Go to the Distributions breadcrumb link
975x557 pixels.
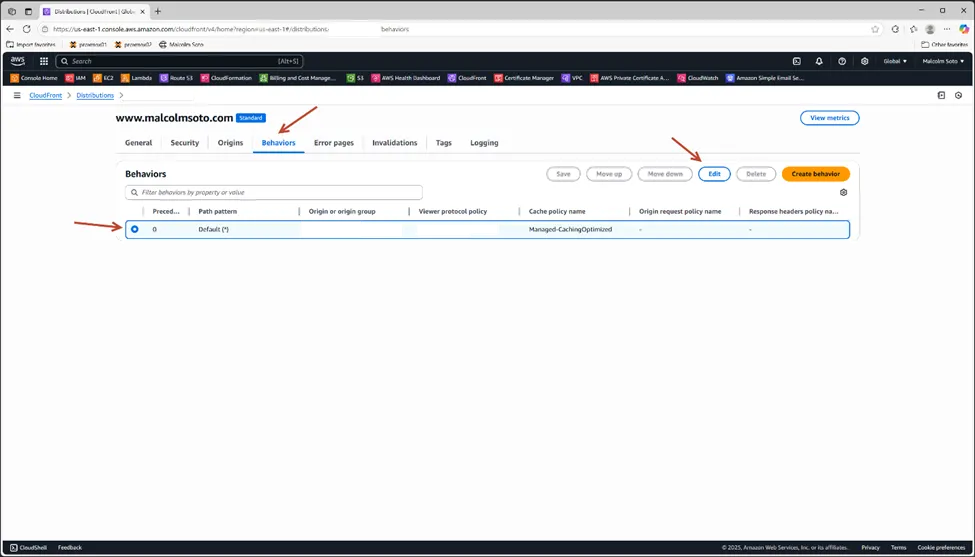(95, 95)
